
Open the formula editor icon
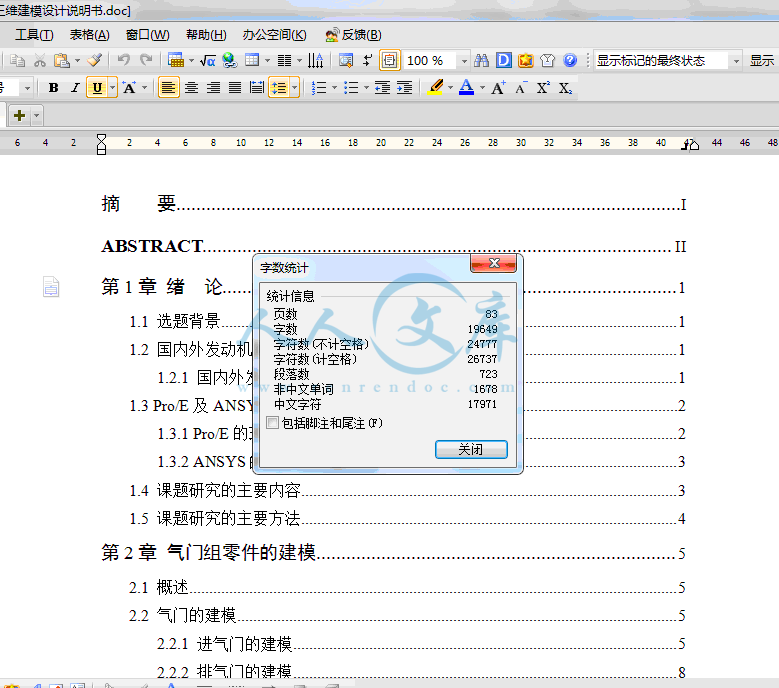(208, 61)
